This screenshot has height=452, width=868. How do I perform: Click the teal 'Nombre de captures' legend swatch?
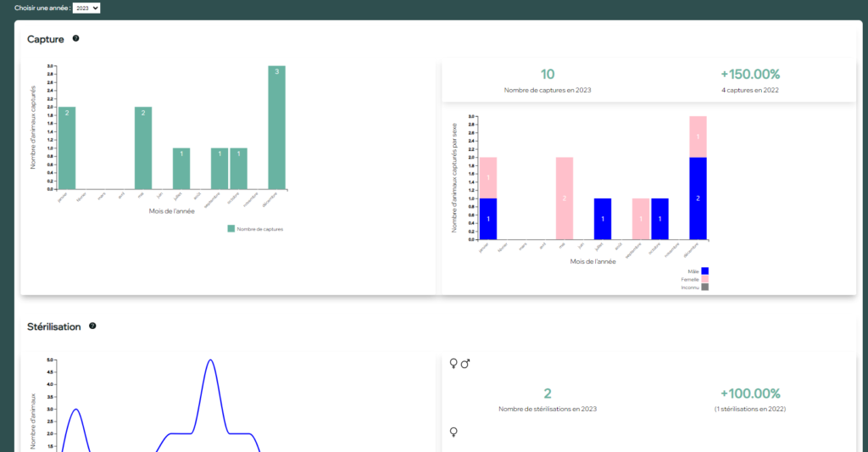231,229
